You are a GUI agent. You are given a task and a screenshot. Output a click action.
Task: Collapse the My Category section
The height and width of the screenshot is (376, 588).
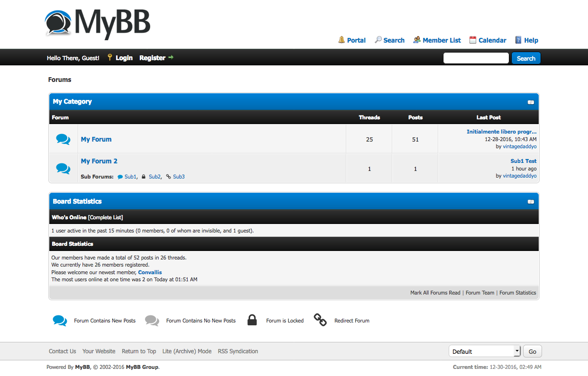click(531, 102)
